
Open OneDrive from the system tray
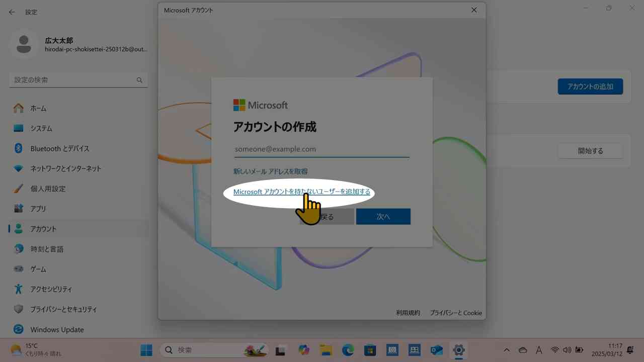(x=523, y=350)
